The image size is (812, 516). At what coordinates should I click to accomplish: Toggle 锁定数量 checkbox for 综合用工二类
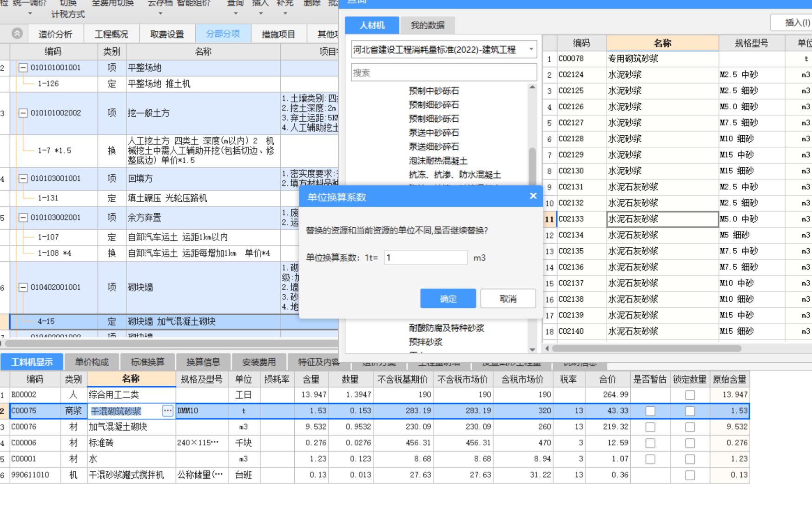point(690,395)
